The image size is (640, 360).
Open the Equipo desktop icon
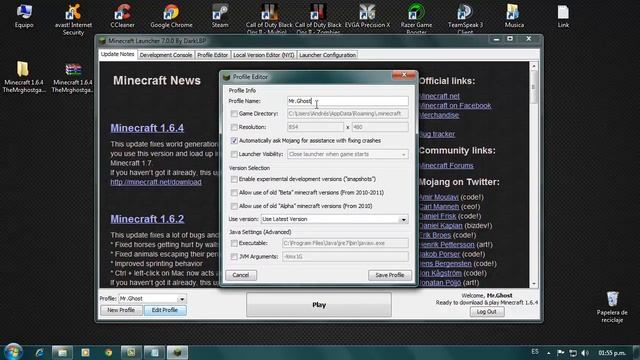[24, 16]
